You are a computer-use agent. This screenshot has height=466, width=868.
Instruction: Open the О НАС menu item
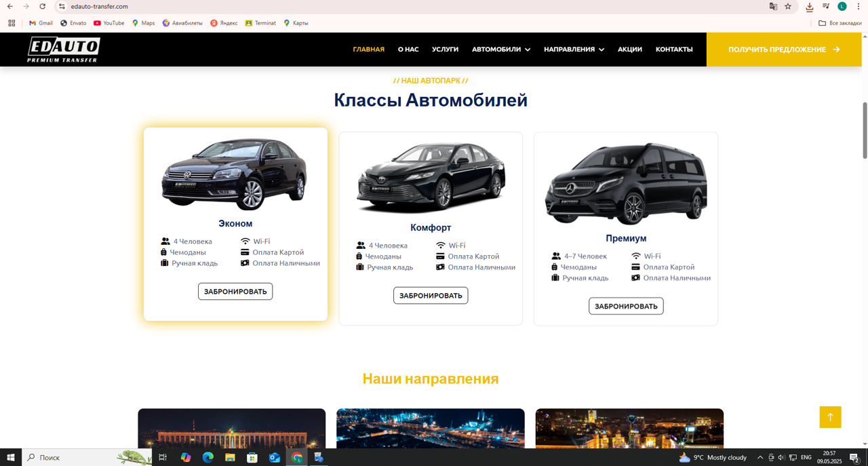coord(408,50)
